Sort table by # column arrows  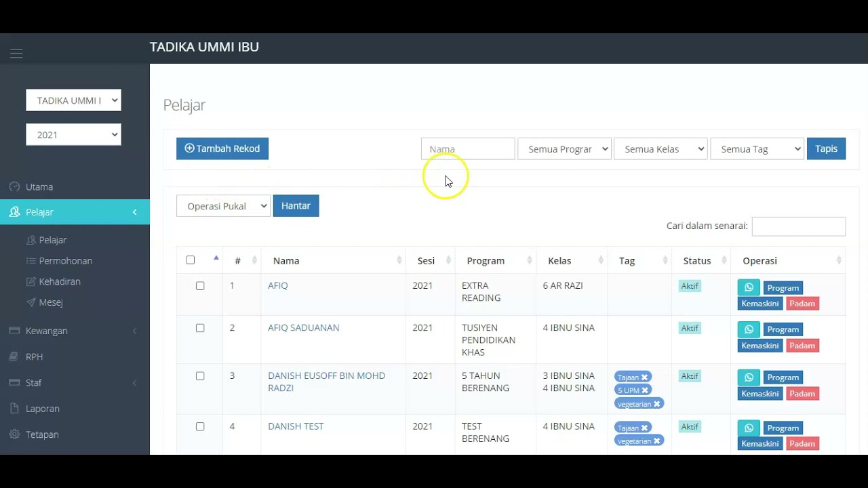coord(254,260)
